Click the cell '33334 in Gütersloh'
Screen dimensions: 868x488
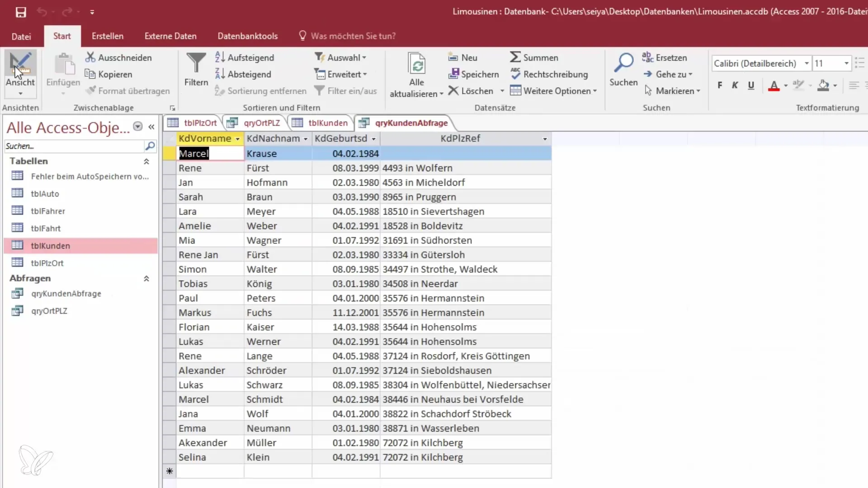coord(466,255)
